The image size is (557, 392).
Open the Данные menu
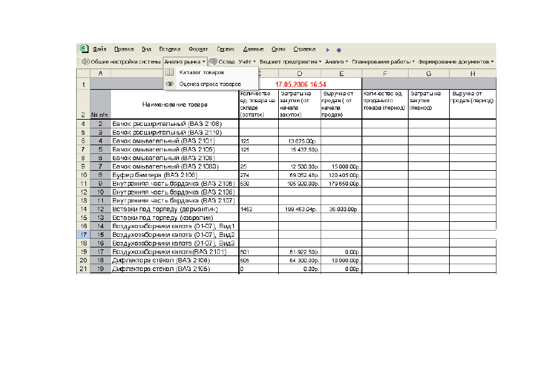tap(253, 49)
